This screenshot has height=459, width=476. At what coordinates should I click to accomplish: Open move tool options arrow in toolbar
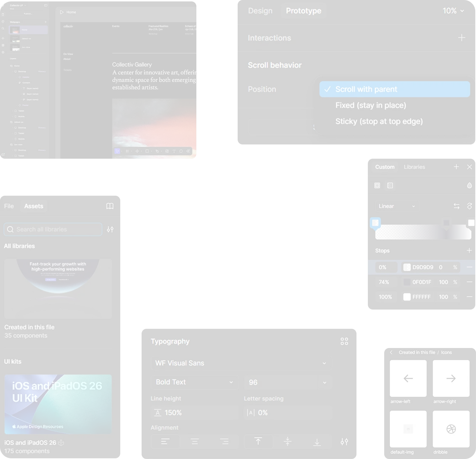tap(122, 151)
